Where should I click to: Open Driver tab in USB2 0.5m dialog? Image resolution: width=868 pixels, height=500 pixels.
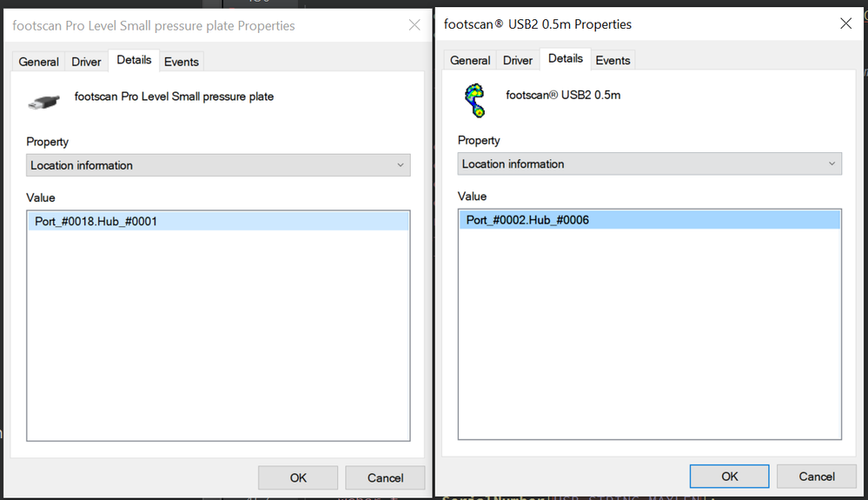click(518, 60)
